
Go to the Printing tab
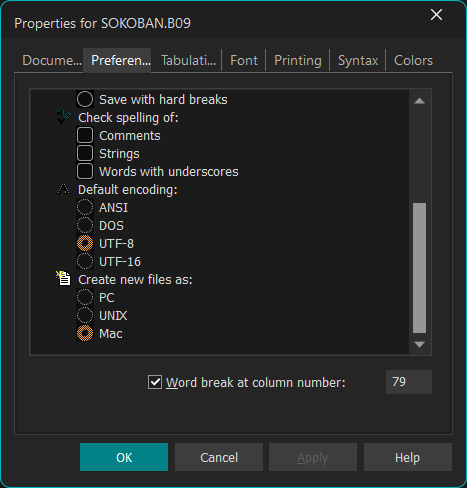point(298,60)
